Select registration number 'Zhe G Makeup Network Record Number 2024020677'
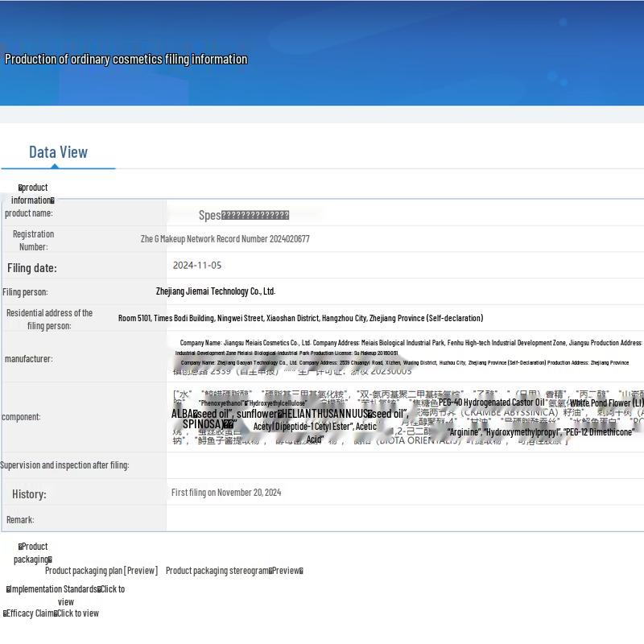This screenshot has width=644, height=644. pyautogui.click(x=225, y=238)
